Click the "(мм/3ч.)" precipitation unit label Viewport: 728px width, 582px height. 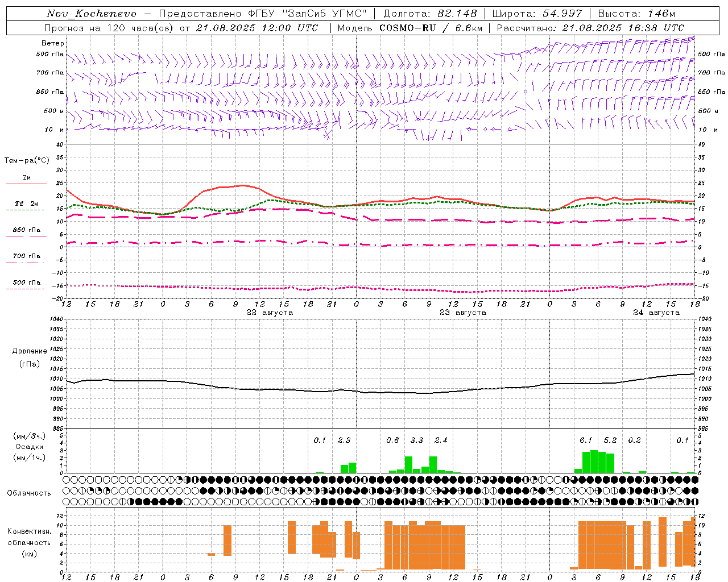[x=30, y=436]
